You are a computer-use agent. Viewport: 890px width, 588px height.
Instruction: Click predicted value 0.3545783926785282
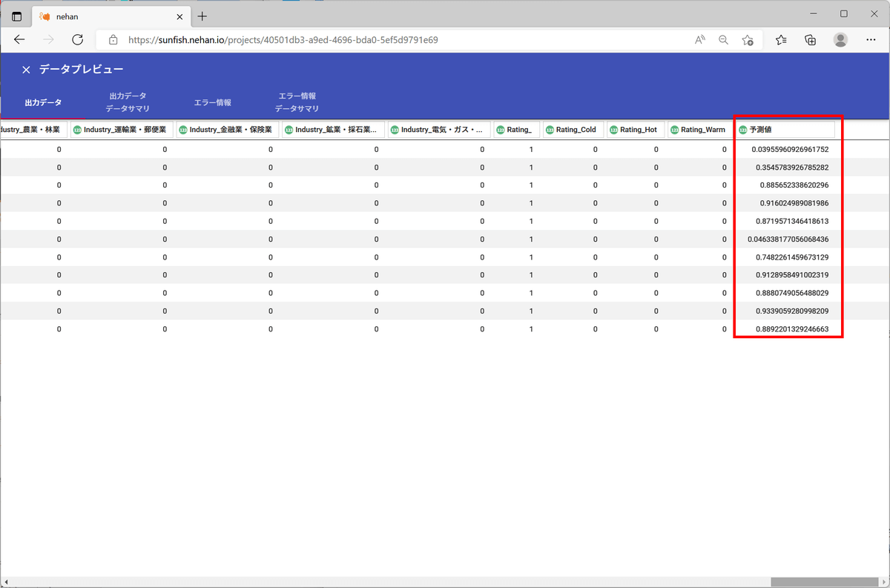(x=792, y=167)
